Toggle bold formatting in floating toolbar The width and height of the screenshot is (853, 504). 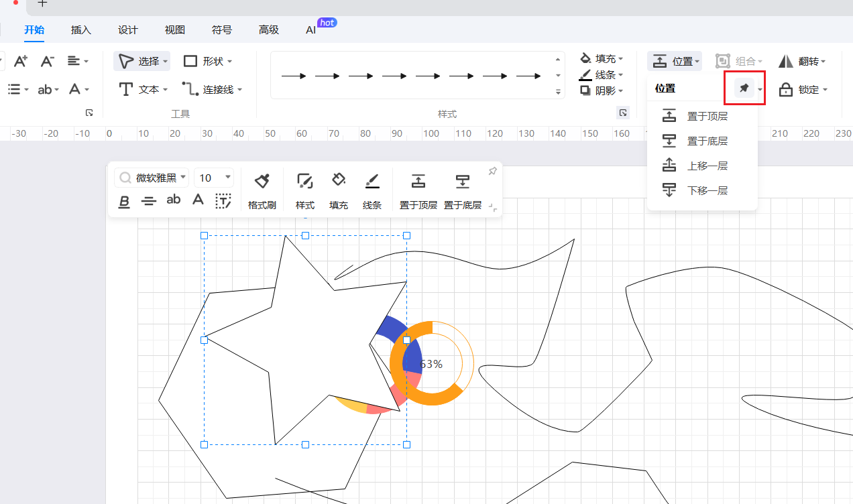[124, 200]
